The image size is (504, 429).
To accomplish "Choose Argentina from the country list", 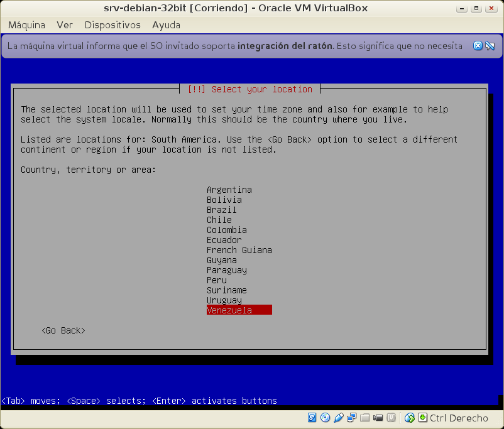I will pos(229,190).
